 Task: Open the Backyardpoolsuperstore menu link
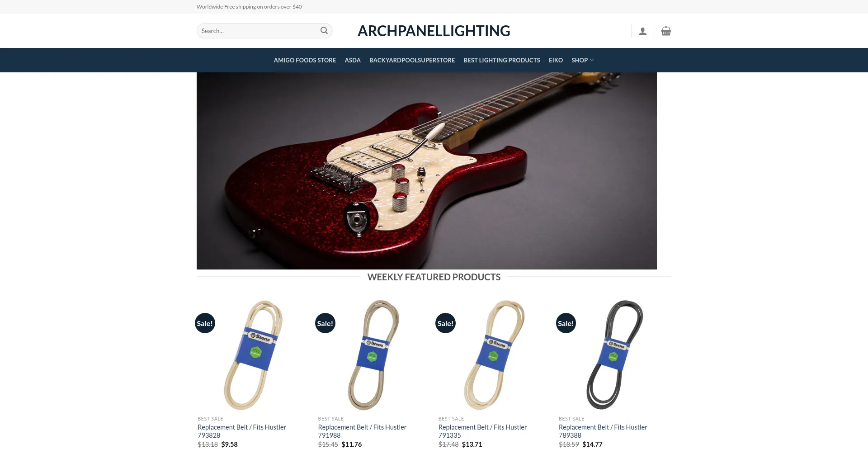(x=412, y=60)
